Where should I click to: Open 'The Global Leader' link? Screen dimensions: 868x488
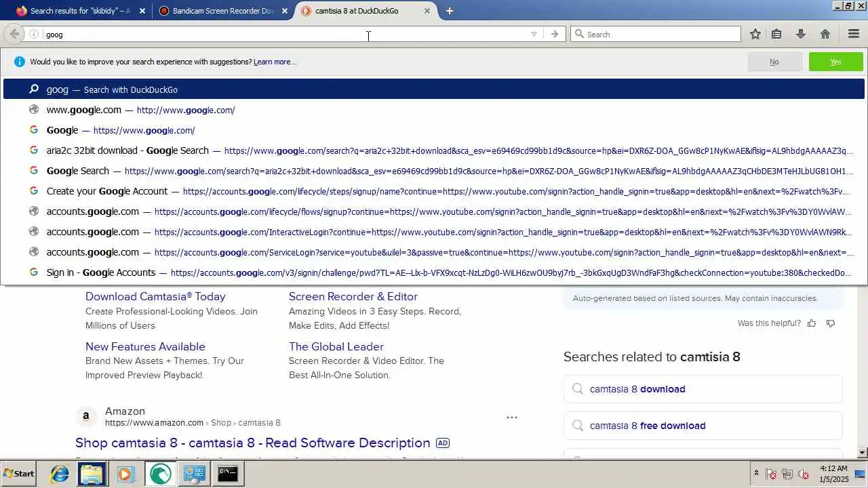[x=336, y=346]
